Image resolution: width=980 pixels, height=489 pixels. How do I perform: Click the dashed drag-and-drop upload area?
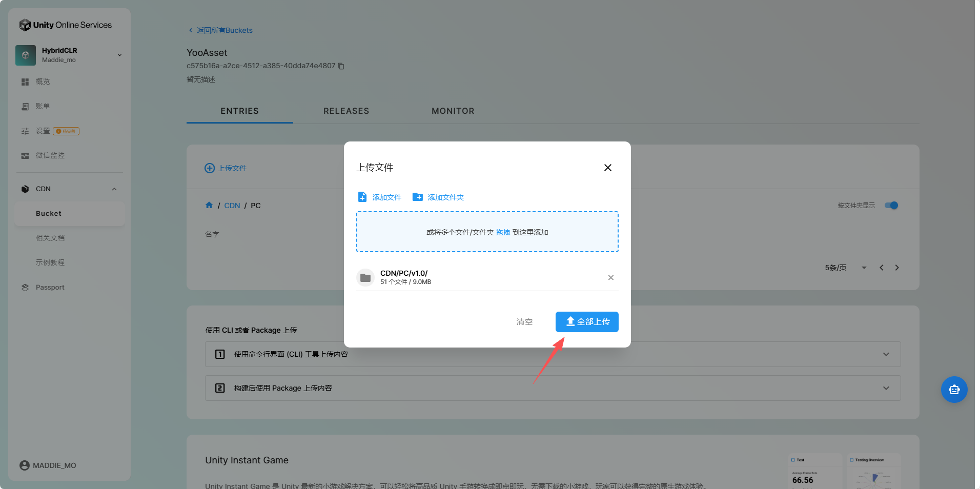point(487,232)
